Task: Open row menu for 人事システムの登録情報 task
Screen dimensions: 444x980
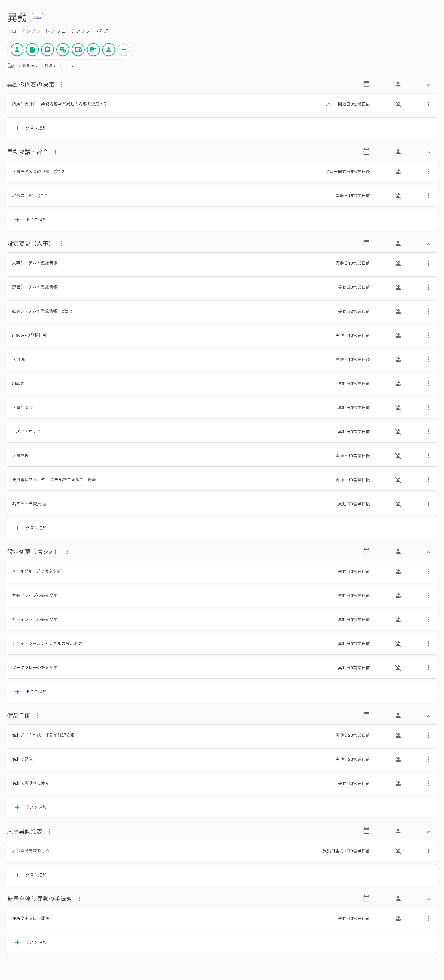Action: (x=428, y=263)
